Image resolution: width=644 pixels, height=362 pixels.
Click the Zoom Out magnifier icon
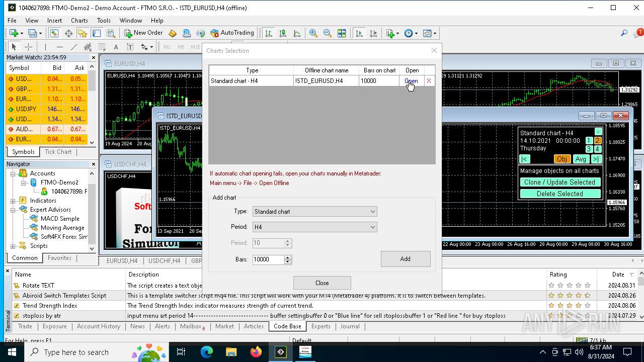coord(327,33)
